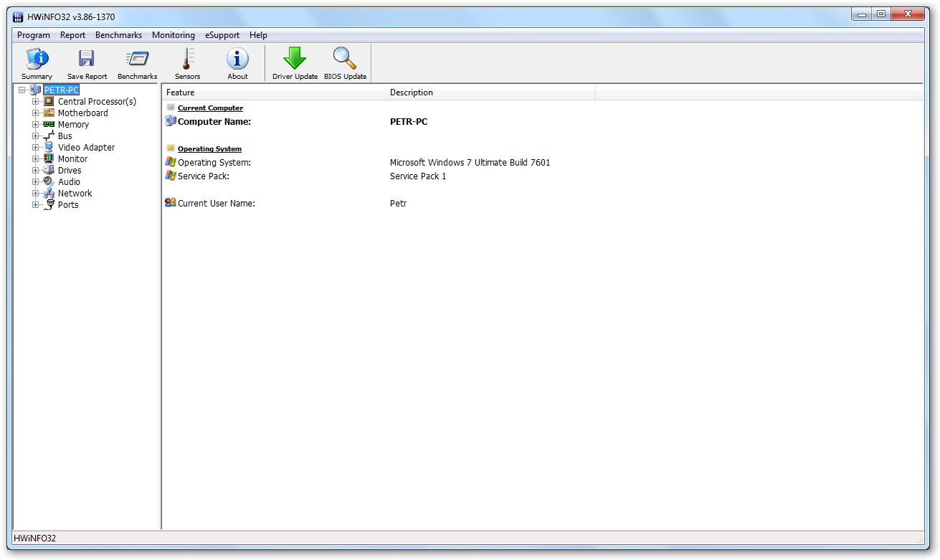Select the Drives tree label
The image size is (940, 560).
(70, 171)
